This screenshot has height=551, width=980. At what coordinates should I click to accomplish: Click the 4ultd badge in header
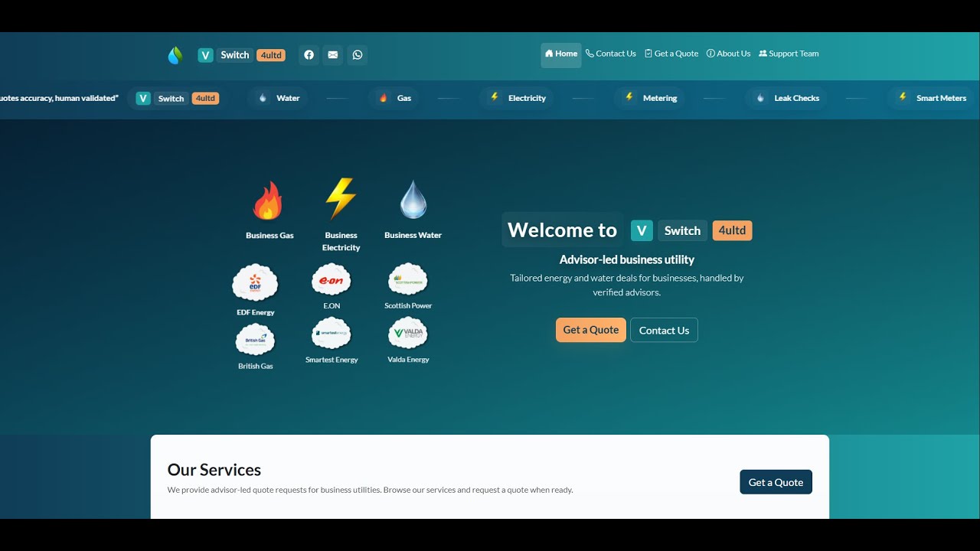[271, 55]
